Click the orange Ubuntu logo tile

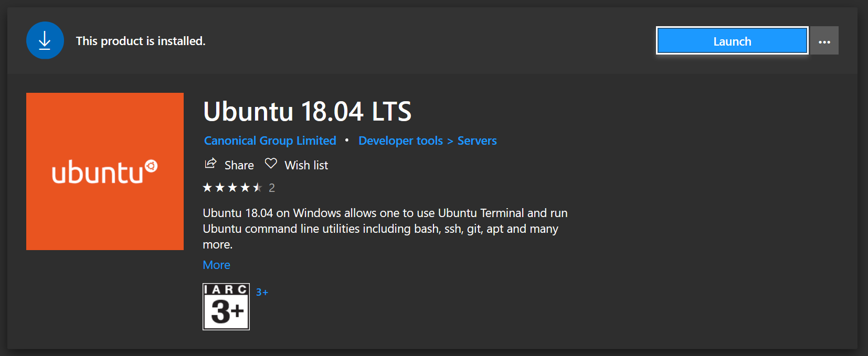pos(105,171)
